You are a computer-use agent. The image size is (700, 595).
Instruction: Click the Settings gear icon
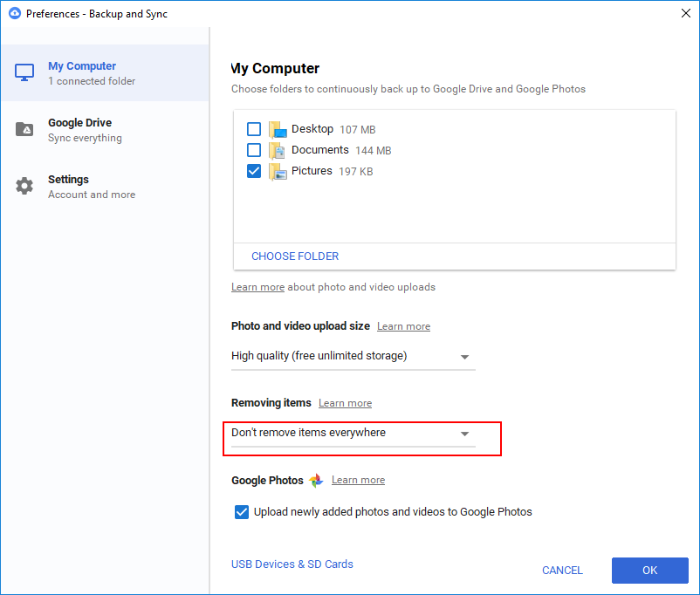24,187
